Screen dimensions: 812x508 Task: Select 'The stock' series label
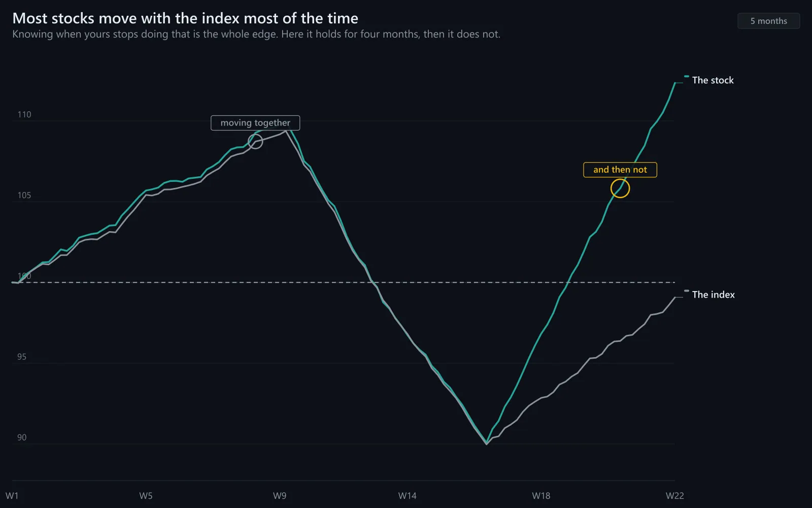(713, 80)
